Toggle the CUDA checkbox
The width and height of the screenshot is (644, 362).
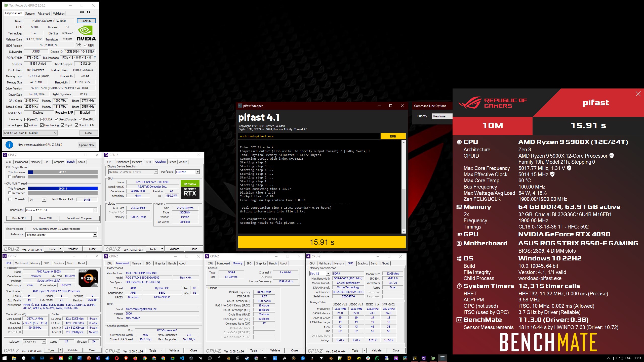pos(42,119)
